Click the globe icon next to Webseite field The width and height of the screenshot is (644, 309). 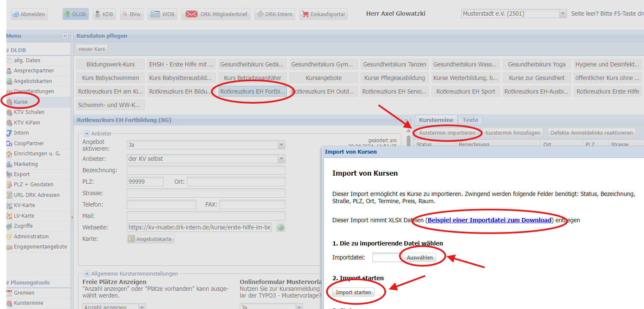click(280, 228)
